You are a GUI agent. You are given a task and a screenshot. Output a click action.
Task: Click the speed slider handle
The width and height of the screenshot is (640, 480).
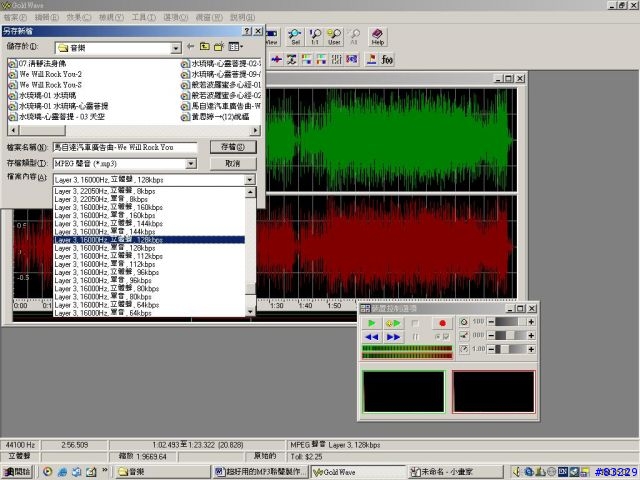click(504, 349)
